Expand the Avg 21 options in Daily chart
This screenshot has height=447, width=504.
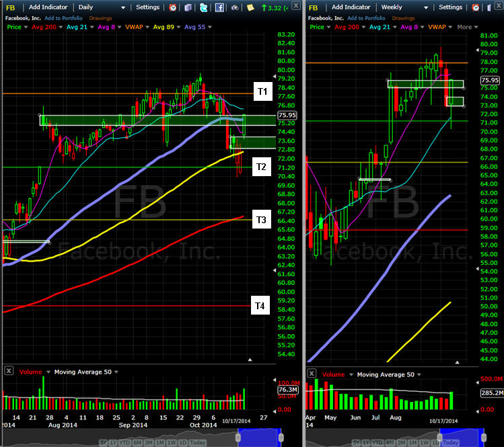click(x=92, y=28)
